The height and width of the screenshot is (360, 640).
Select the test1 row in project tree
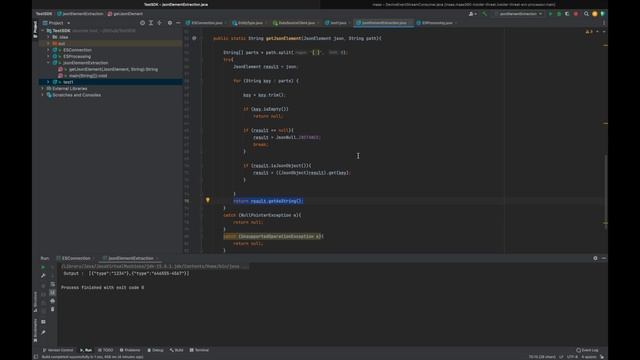click(x=110, y=82)
